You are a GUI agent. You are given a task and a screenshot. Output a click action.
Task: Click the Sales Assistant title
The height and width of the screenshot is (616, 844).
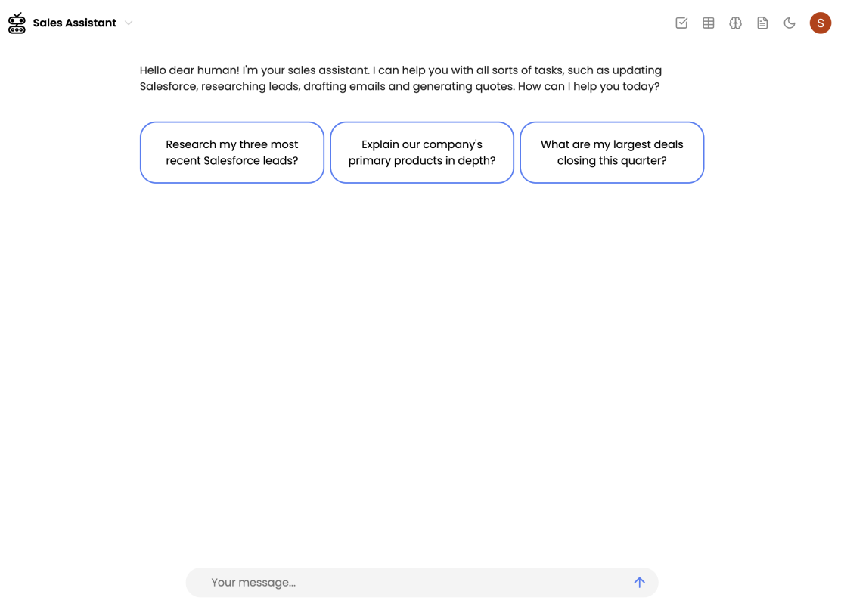(74, 23)
